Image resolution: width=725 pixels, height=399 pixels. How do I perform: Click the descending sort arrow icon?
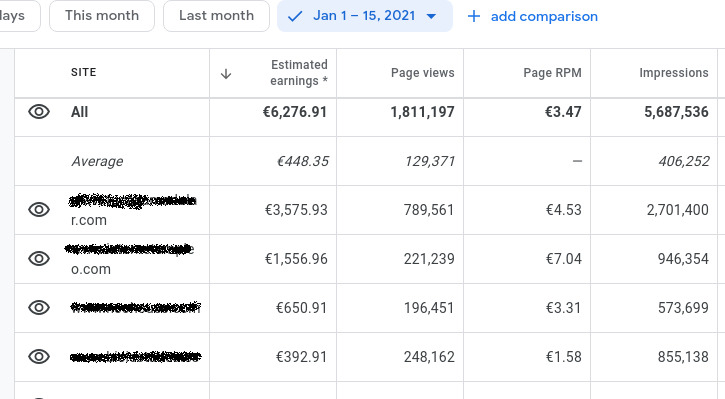point(226,74)
